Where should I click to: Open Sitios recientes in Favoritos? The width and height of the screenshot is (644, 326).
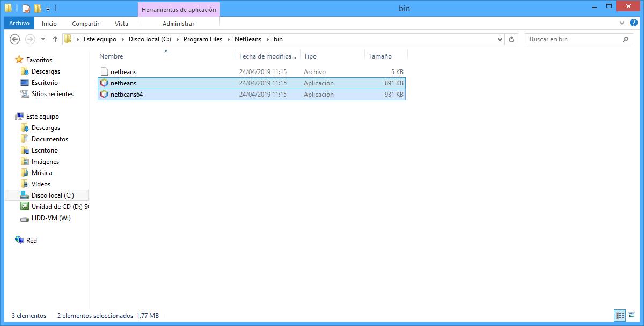53,94
